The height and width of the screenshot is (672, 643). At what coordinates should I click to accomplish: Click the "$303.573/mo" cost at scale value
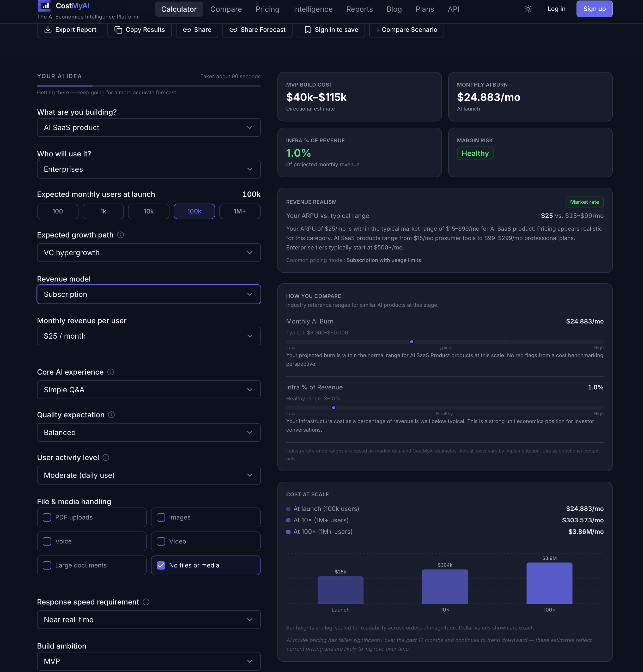583,520
